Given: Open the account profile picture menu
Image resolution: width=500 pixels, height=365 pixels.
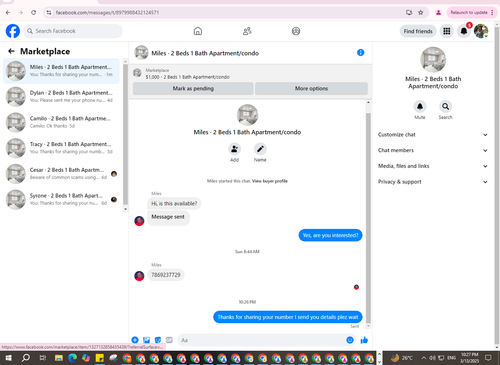Looking at the screenshot, I should 481,31.
